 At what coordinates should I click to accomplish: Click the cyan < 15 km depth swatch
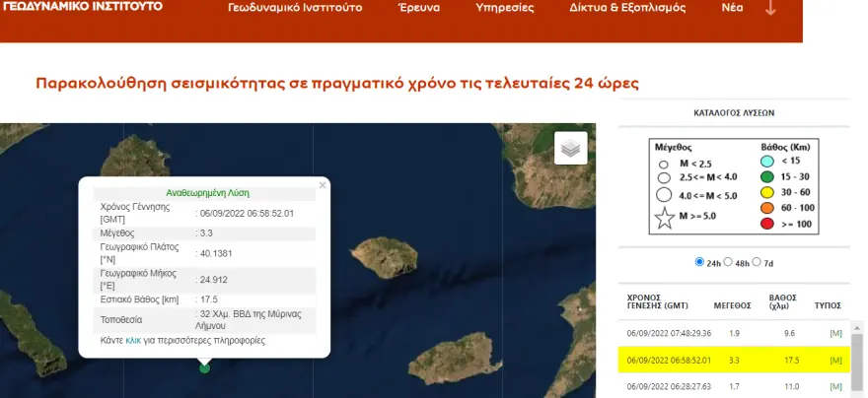point(766,162)
